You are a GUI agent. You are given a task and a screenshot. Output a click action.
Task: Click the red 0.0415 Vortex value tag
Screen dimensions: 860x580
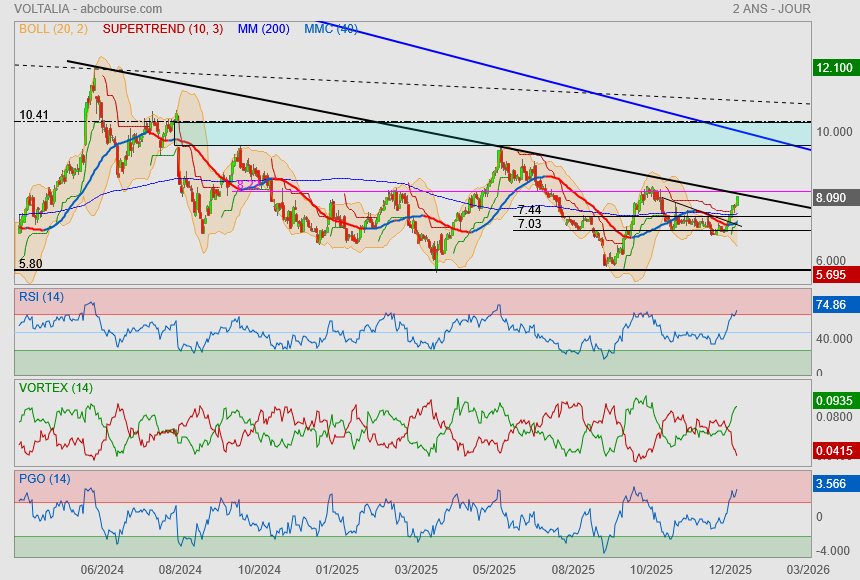coord(836,452)
